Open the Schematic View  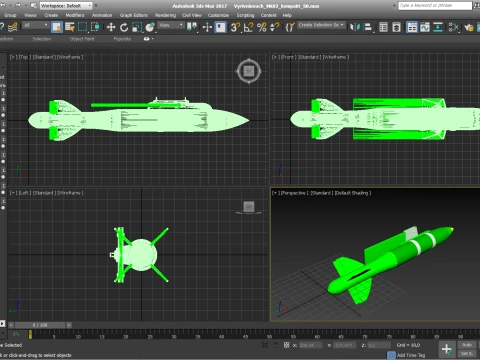tap(438, 27)
